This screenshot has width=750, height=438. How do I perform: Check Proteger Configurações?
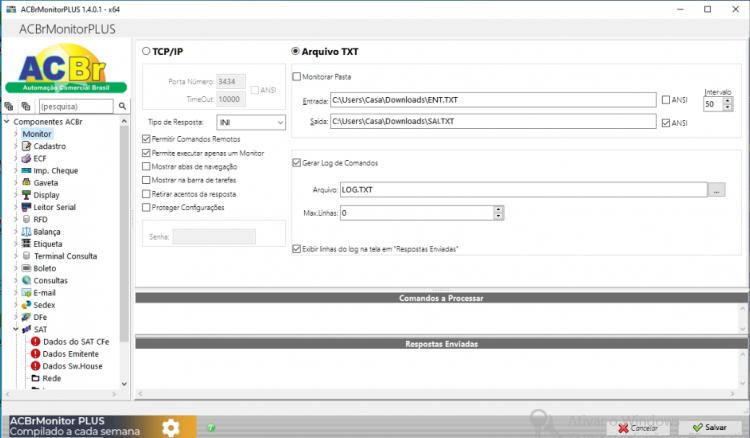(x=146, y=207)
